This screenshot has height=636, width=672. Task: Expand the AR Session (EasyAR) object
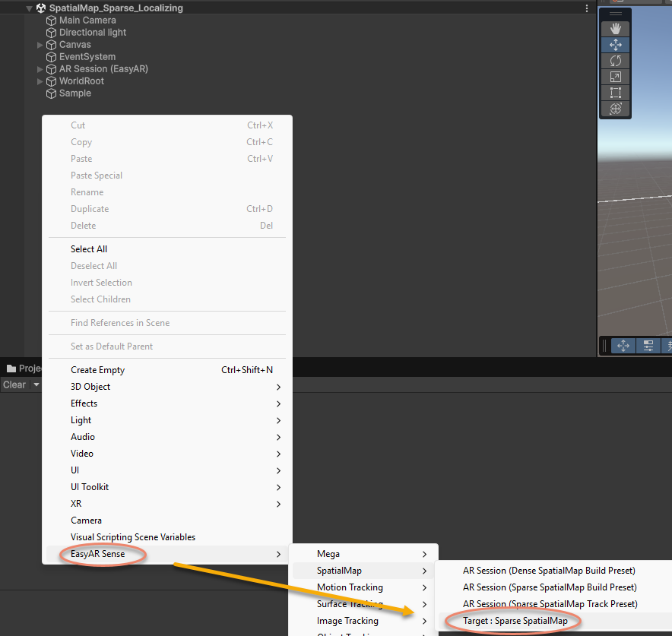(x=40, y=69)
